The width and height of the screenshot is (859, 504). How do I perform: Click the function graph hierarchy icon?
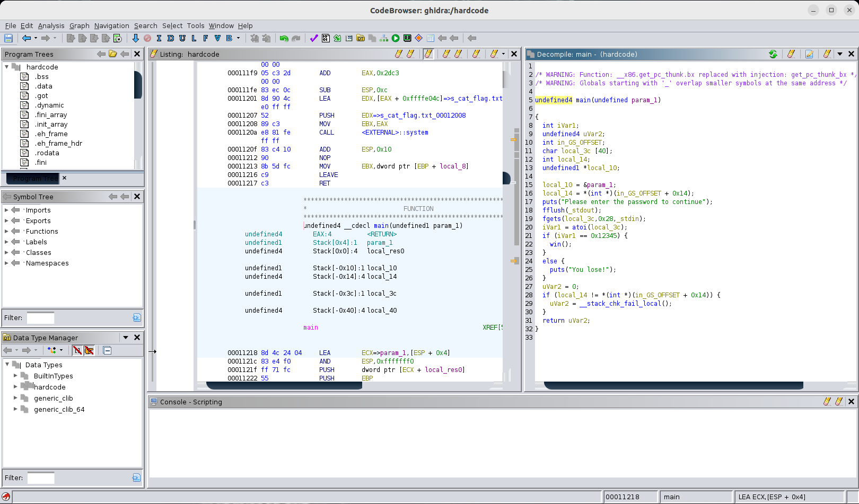(384, 38)
